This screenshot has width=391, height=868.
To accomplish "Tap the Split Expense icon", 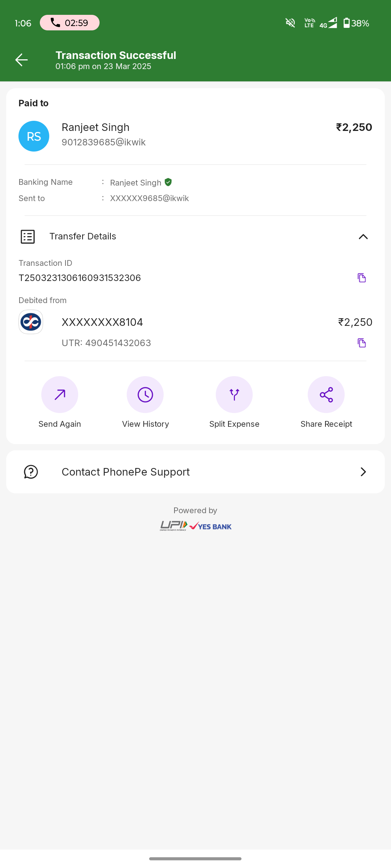I will [234, 395].
